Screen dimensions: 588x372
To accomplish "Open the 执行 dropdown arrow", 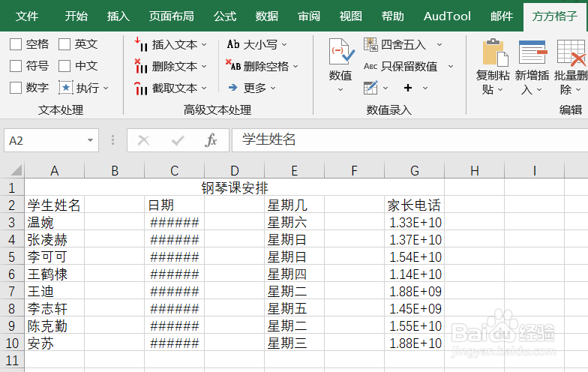I will (106, 88).
